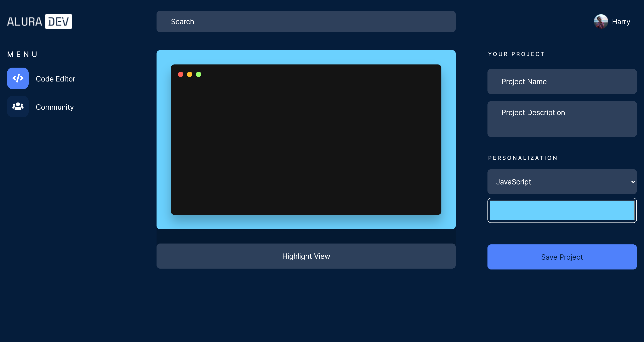Click the Project Description text area
Viewport: 644px width, 342px height.
click(562, 119)
